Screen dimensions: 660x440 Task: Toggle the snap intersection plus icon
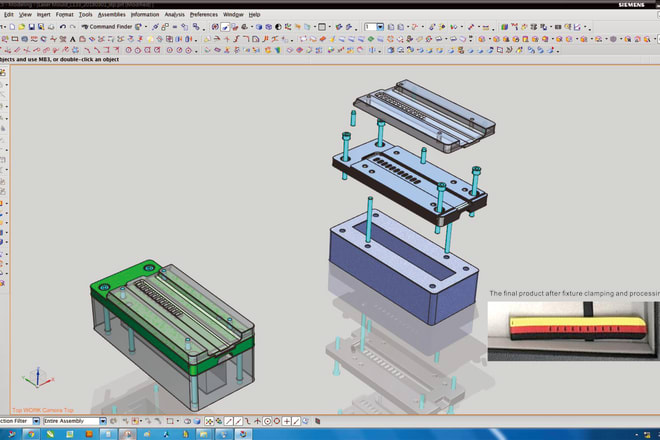(x=287, y=421)
